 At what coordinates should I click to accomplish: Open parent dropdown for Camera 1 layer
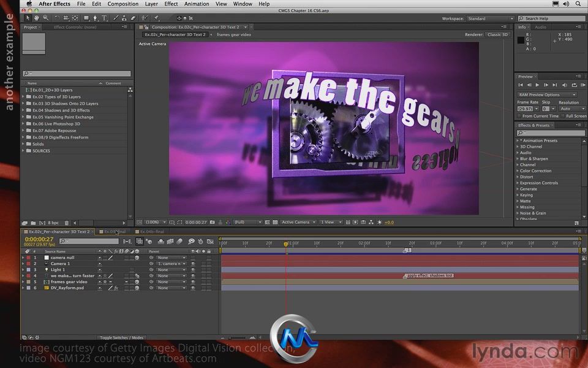click(x=171, y=264)
